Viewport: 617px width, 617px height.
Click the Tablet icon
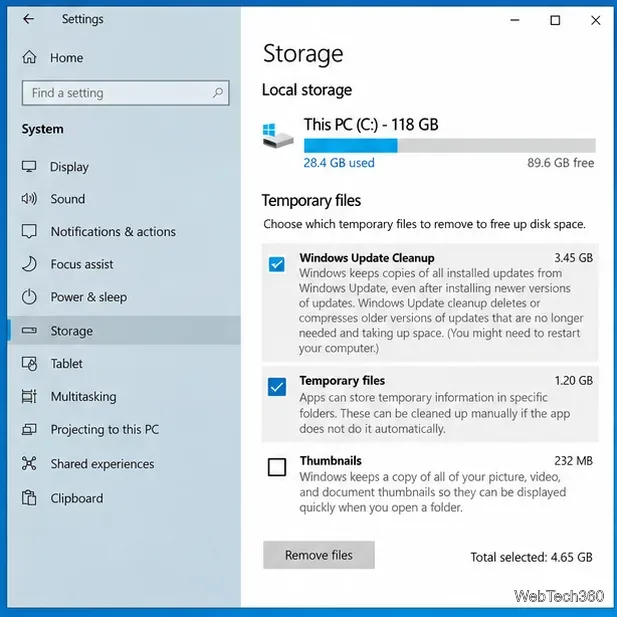coord(29,364)
